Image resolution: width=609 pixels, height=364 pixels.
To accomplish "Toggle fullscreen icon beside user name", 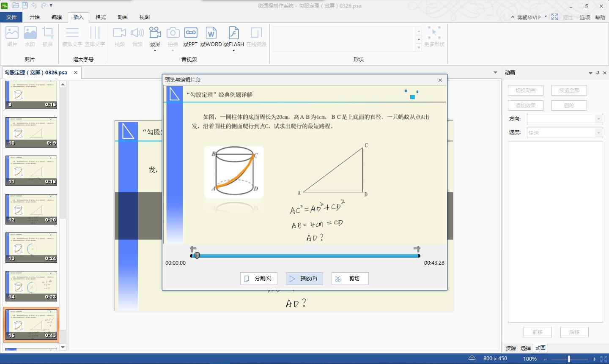I will click(x=554, y=17).
